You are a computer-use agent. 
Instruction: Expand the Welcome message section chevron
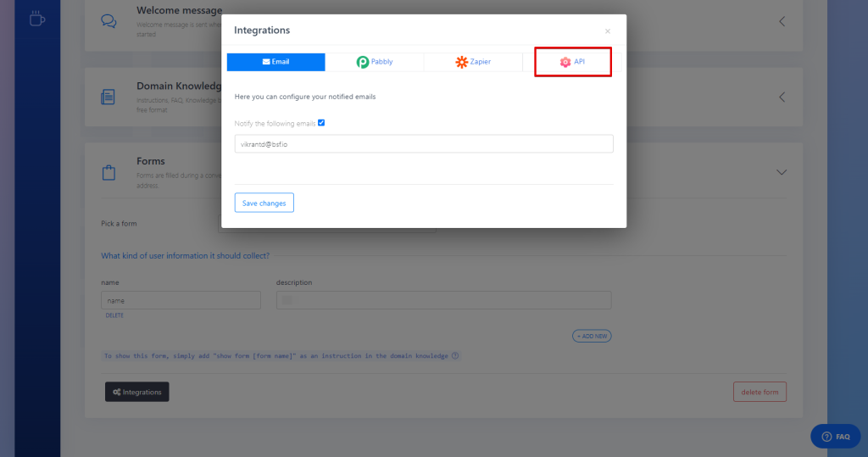782,21
